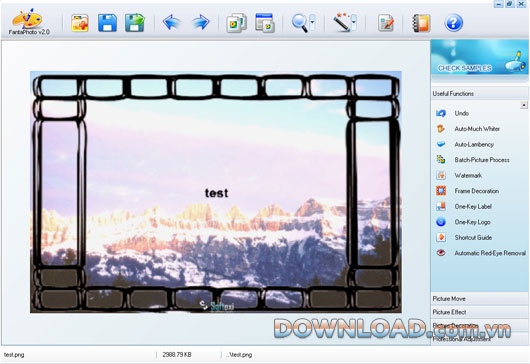Click the FantaPhoto v2.0 palette logo
Viewport: 530px width, 364px height.
28,22
